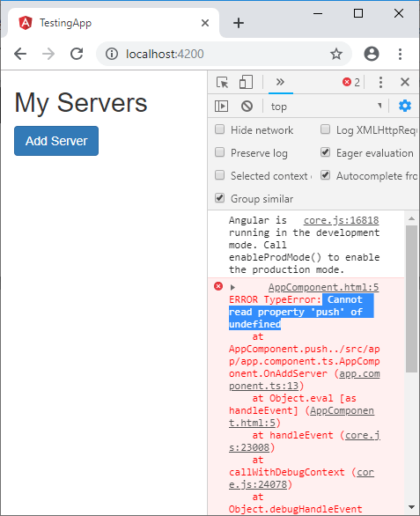
Task: Enable the Preserve log checkbox
Action: [x=219, y=152]
